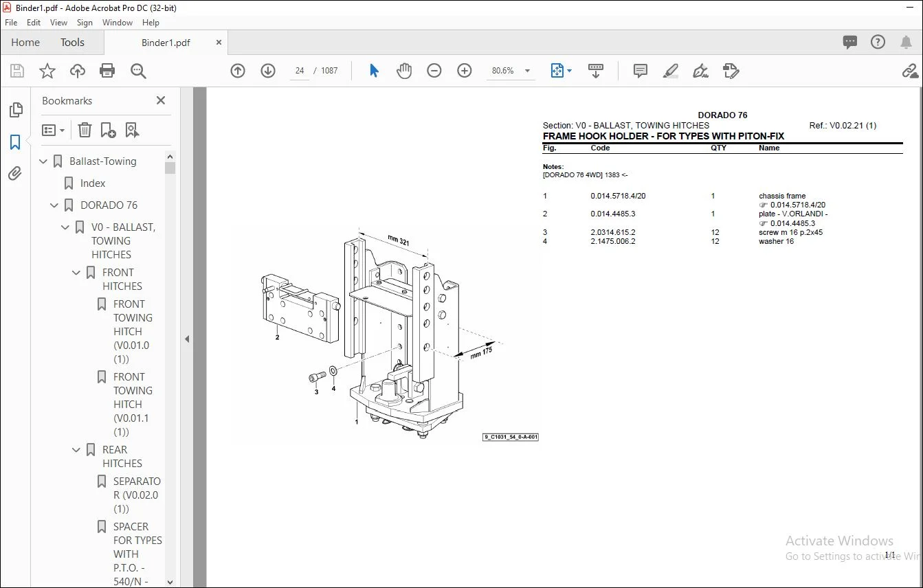Select the Binder1.pdf document tab
The height and width of the screenshot is (588, 923).
166,43
